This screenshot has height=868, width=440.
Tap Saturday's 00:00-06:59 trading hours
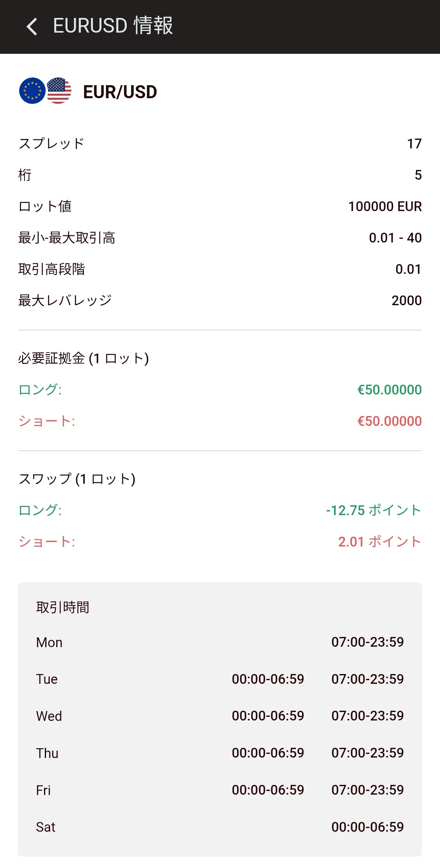[x=367, y=827]
